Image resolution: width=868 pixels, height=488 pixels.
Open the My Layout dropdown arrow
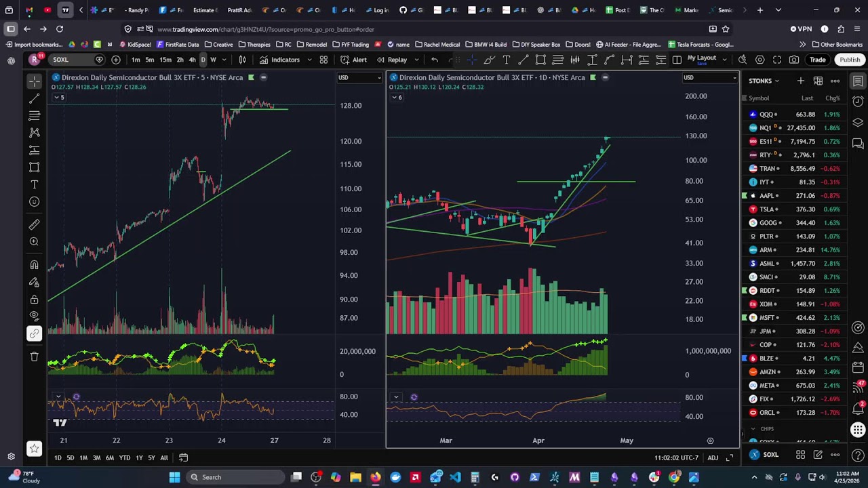pos(725,60)
